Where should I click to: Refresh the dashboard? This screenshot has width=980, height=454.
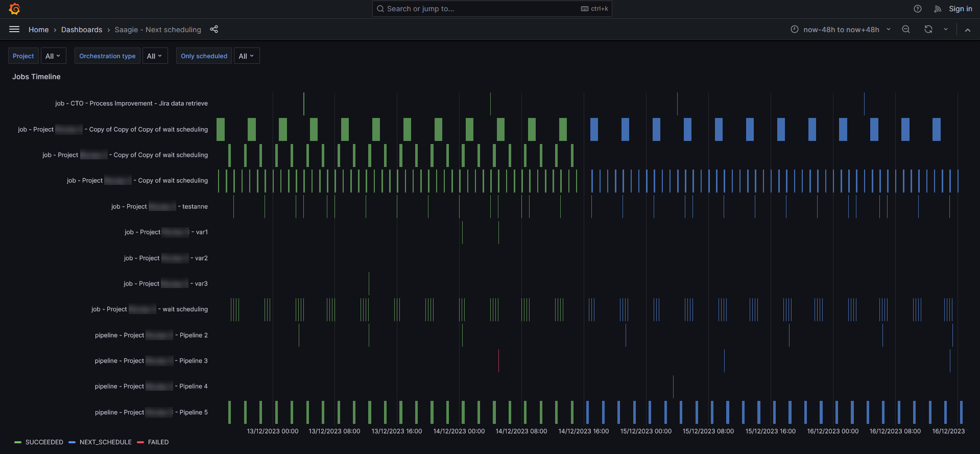(928, 30)
